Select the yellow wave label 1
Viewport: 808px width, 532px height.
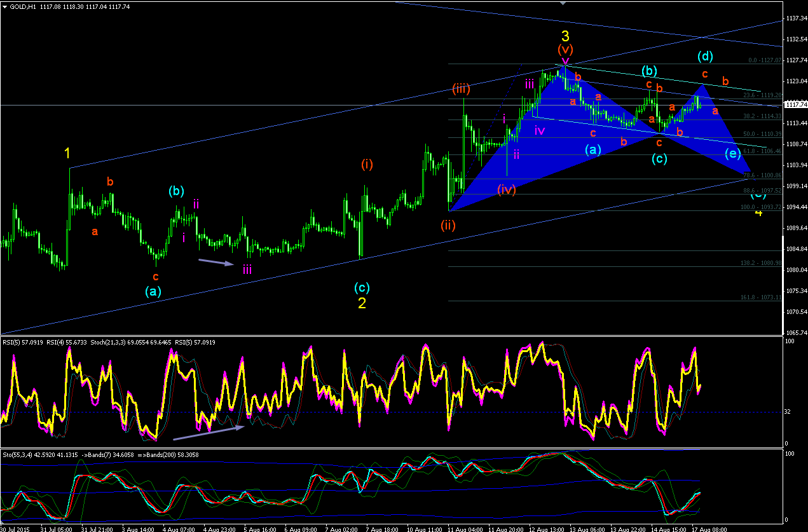pyautogui.click(x=67, y=153)
